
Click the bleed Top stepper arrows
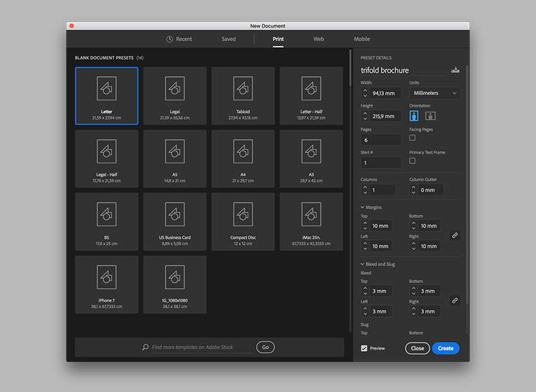pos(365,291)
